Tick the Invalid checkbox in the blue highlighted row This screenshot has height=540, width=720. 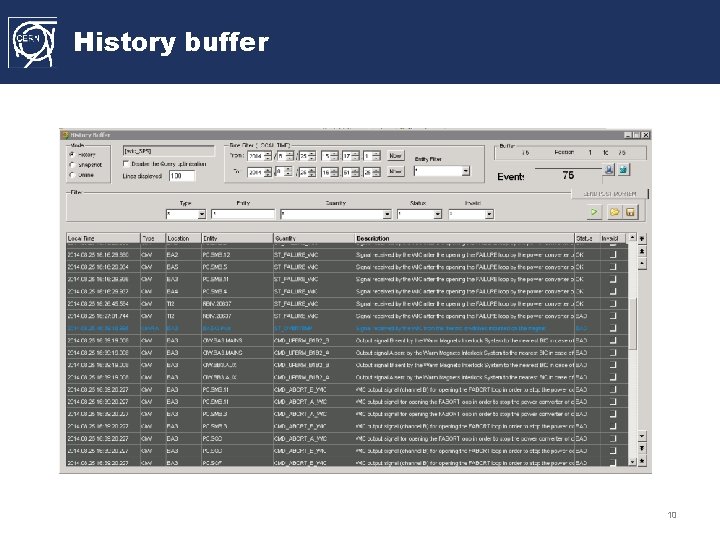pyautogui.click(x=613, y=328)
